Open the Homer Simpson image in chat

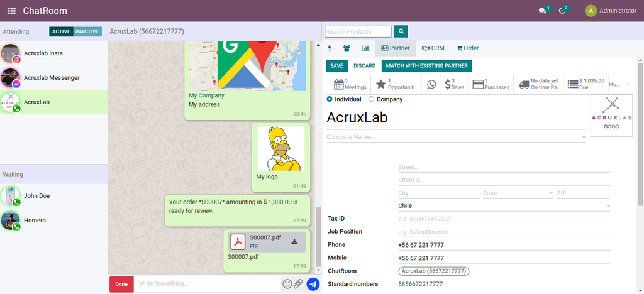(x=281, y=148)
